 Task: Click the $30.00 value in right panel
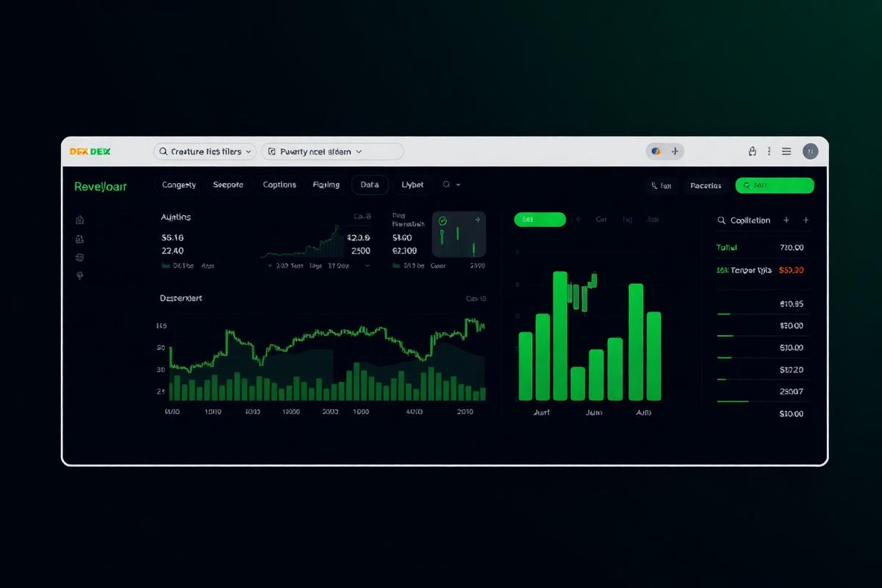tap(791, 326)
